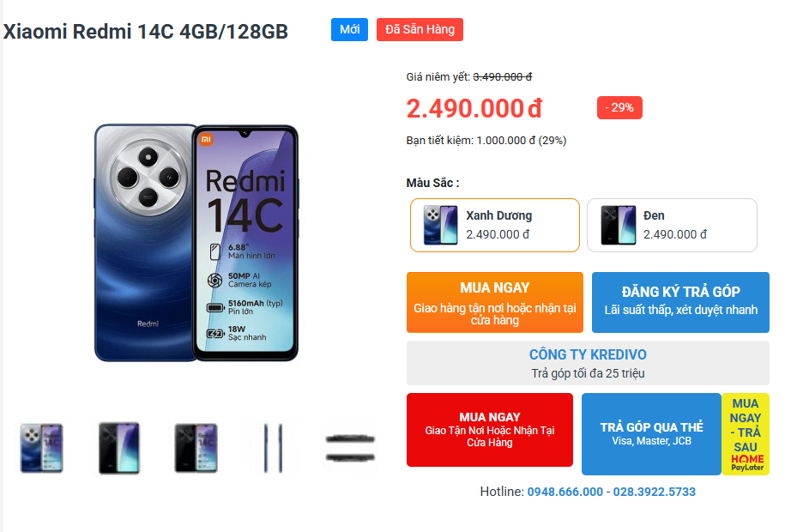View third black phone specs thumbnail
Image resolution: width=791 pixels, height=532 pixels.
tap(196, 448)
